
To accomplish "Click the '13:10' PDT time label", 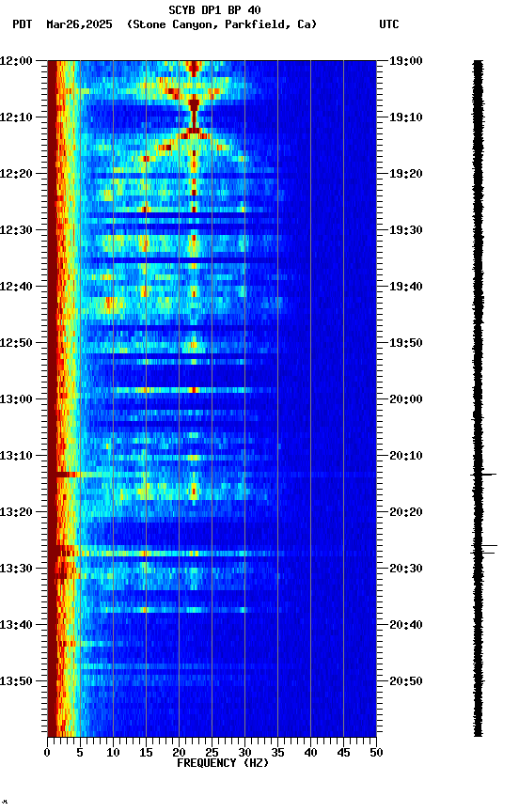I will (x=16, y=456).
